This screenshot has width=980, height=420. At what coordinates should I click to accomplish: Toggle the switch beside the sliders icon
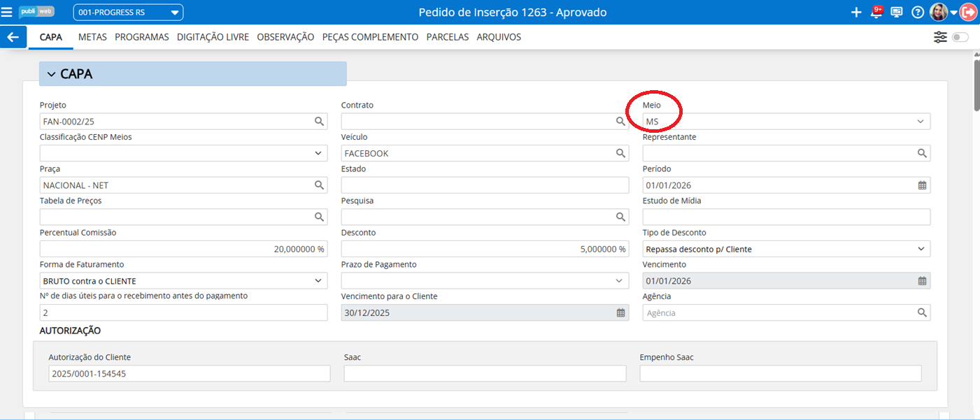(960, 37)
